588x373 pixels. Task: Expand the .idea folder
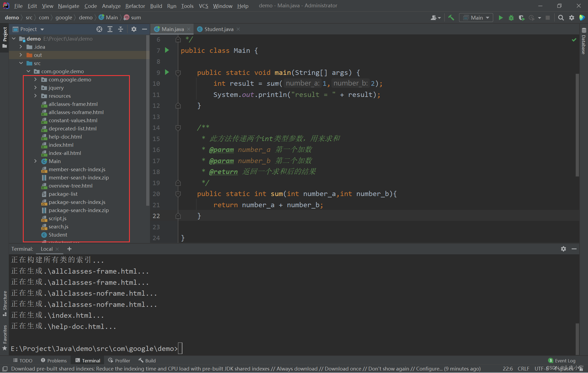(21, 47)
